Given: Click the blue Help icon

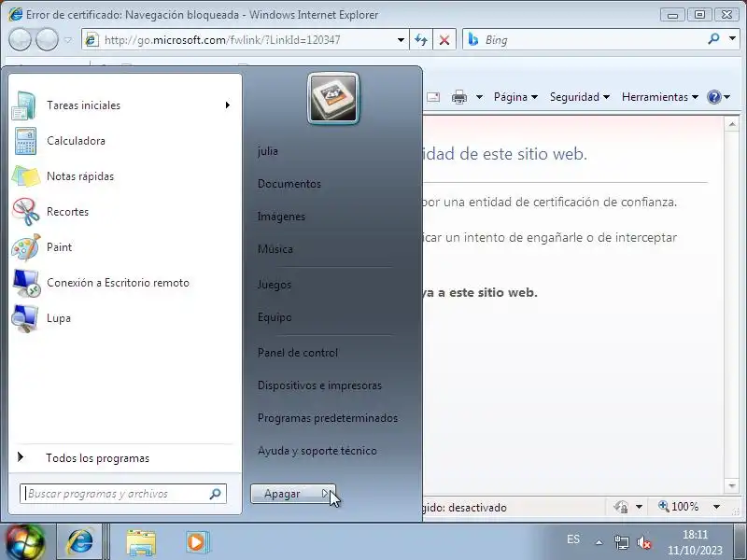Looking at the screenshot, I should click(714, 97).
